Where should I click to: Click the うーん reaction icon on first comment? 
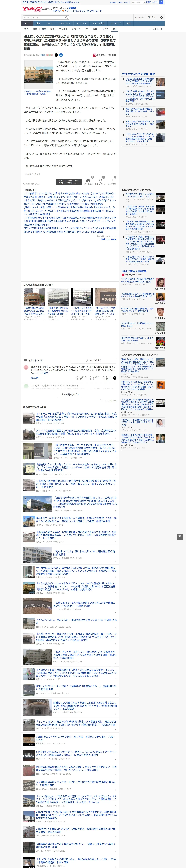click(x=104, y=378)
